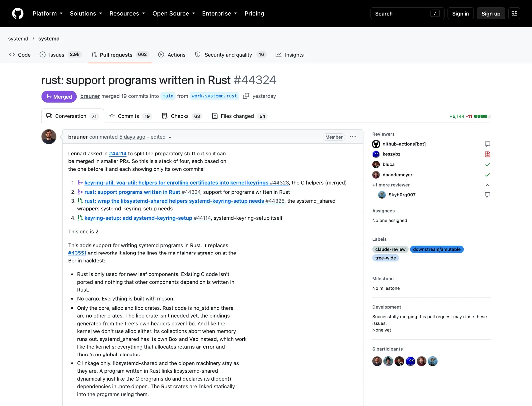Focus the Search input field
This screenshot has height=406, width=532.
click(x=407, y=13)
